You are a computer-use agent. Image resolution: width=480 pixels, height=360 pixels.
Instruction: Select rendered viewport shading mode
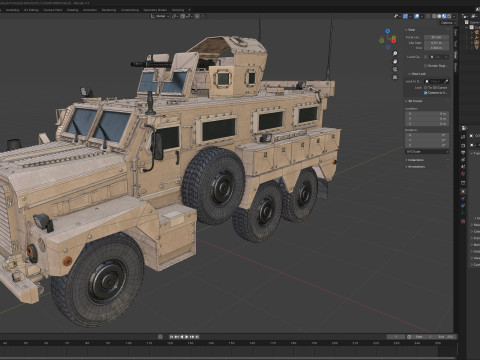(x=449, y=16)
